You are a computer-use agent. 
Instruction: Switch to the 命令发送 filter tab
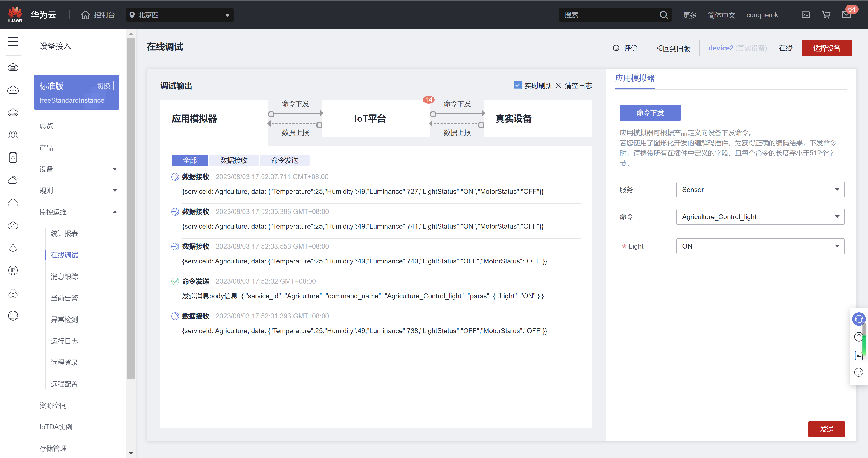(x=284, y=160)
